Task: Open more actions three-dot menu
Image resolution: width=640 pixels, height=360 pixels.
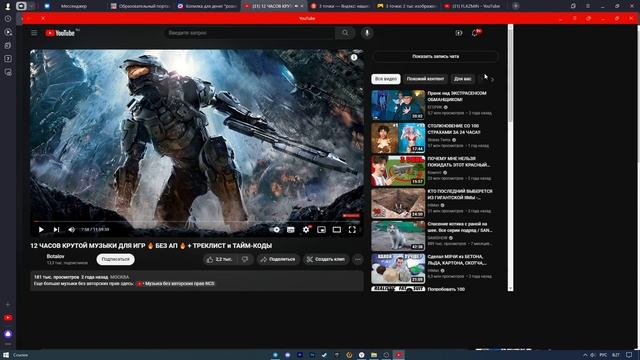Action: coord(358,259)
